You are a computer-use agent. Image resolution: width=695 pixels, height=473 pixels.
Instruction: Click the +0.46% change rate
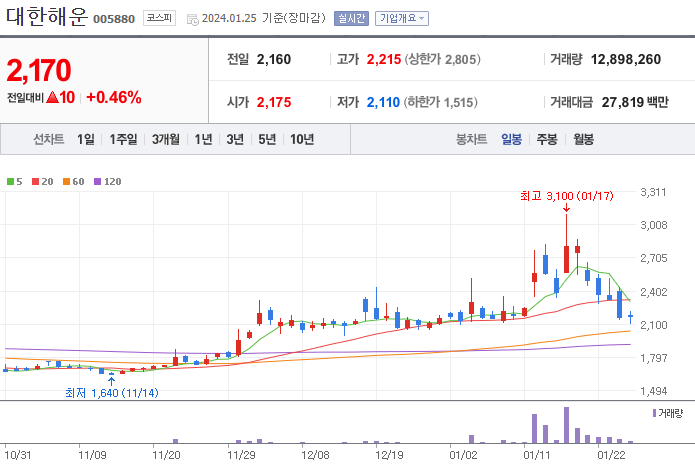[114, 98]
